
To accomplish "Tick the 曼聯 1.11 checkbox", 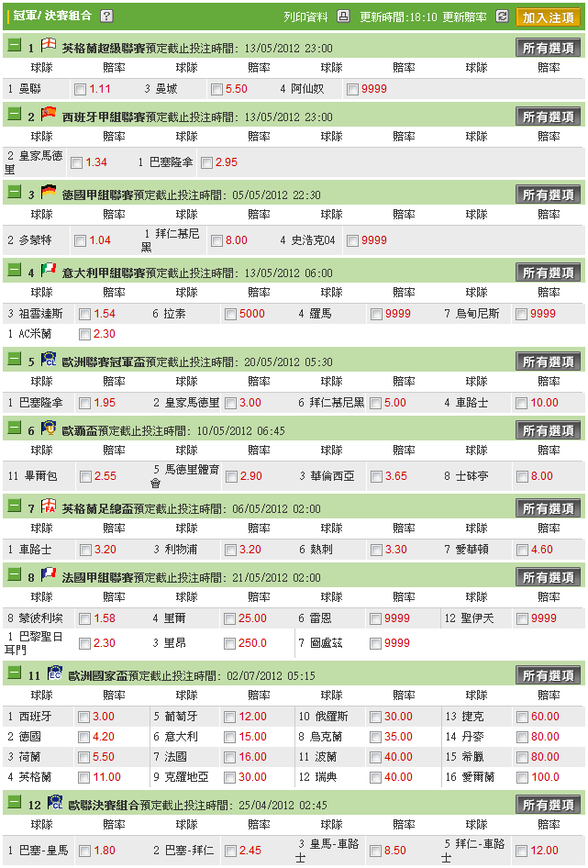I will (x=81, y=89).
